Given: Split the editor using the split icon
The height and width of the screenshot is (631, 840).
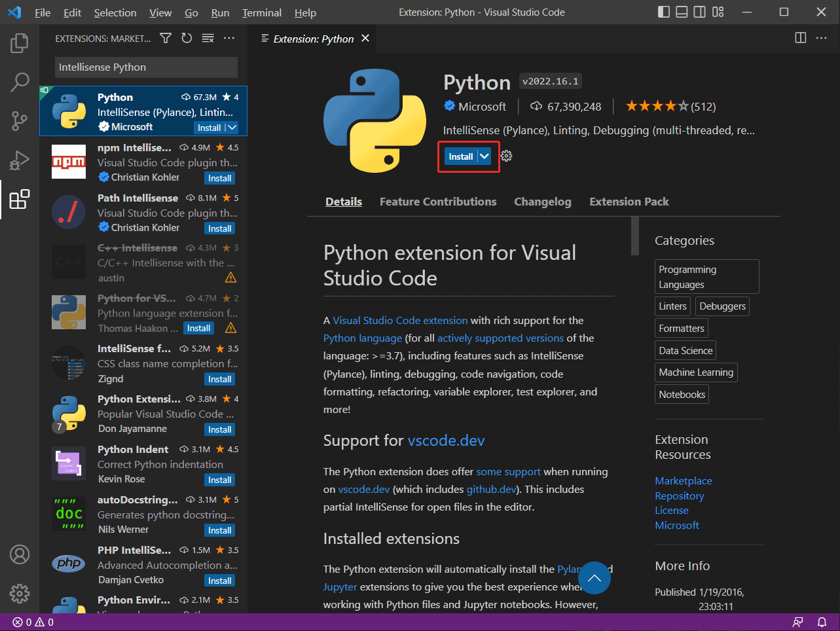Looking at the screenshot, I should (800, 38).
